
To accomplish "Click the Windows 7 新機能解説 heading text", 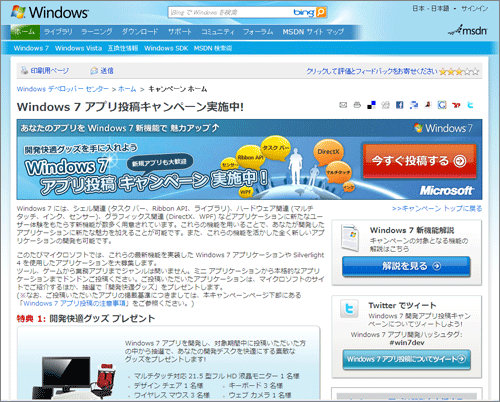I will (x=412, y=230).
